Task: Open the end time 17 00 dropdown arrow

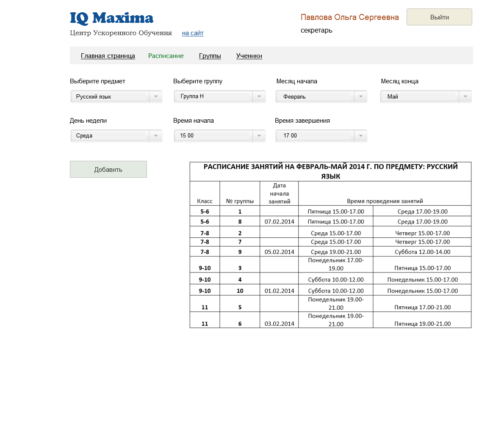Action: [361, 136]
